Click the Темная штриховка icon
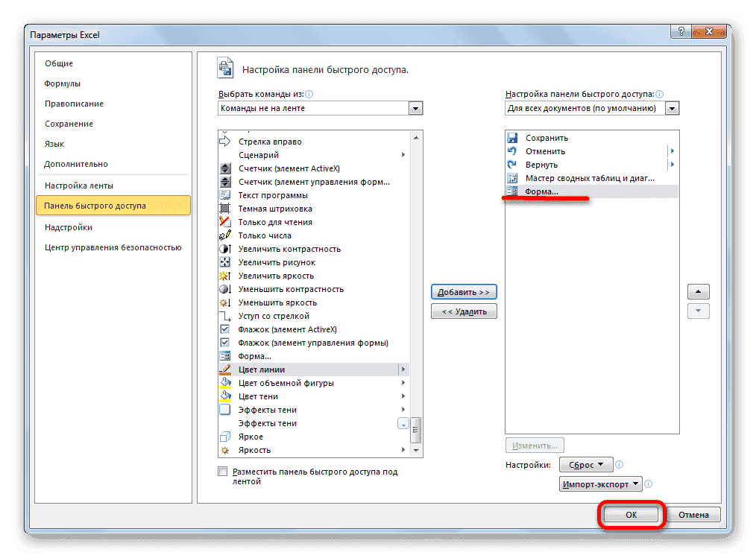756x558 pixels. tap(224, 209)
